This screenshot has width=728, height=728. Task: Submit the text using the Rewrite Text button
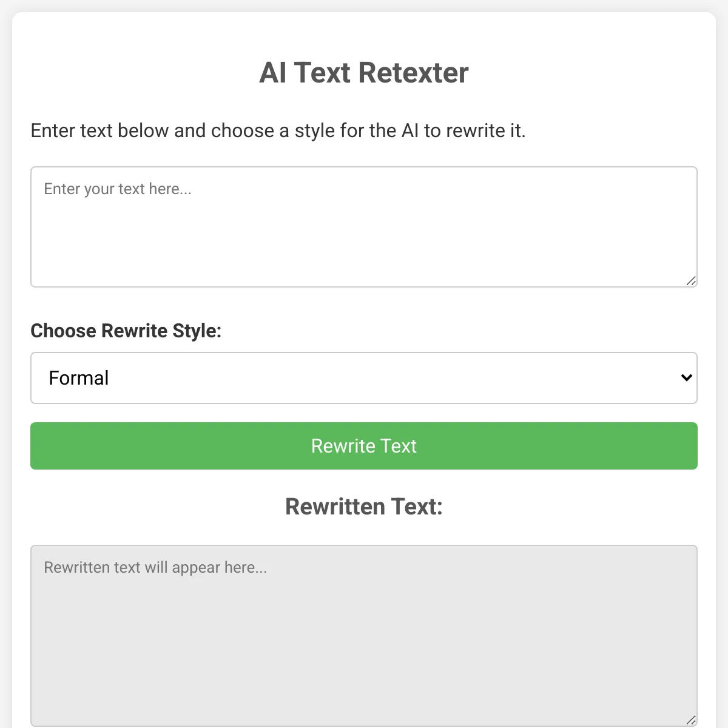coord(364,446)
